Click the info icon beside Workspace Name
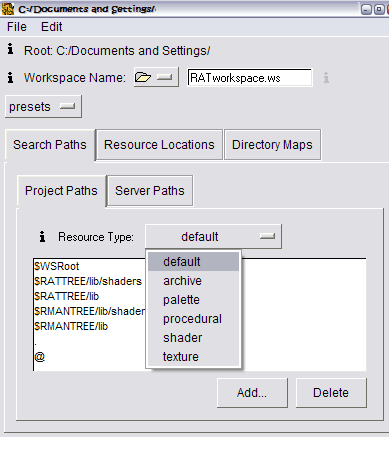Image resolution: width=389 pixels, height=450 pixels. (x=10, y=77)
